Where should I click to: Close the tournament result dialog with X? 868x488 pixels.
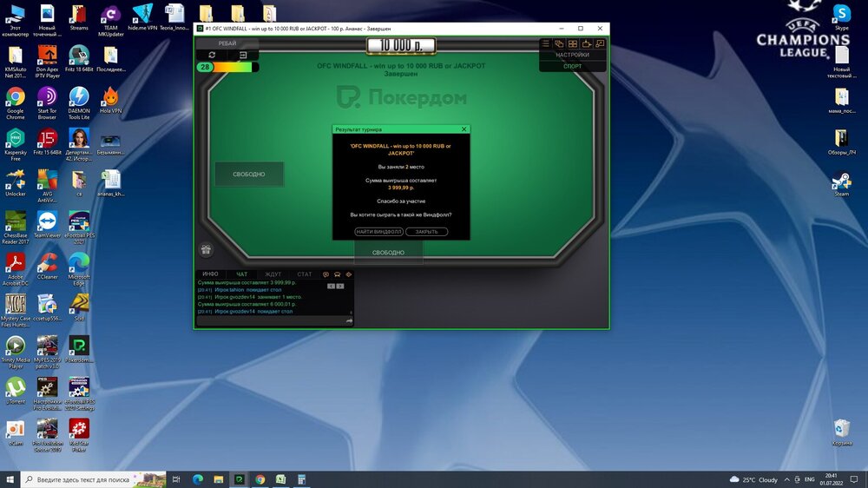click(464, 129)
